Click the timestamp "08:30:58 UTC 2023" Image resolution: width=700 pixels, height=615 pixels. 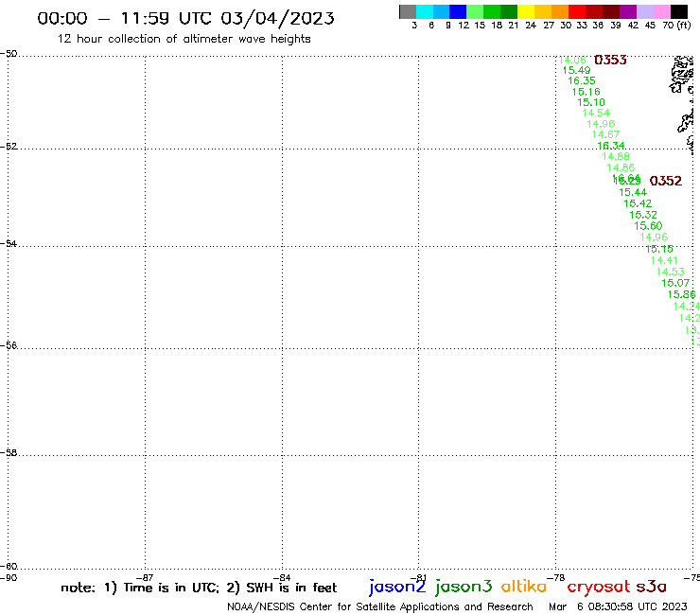tap(638, 606)
